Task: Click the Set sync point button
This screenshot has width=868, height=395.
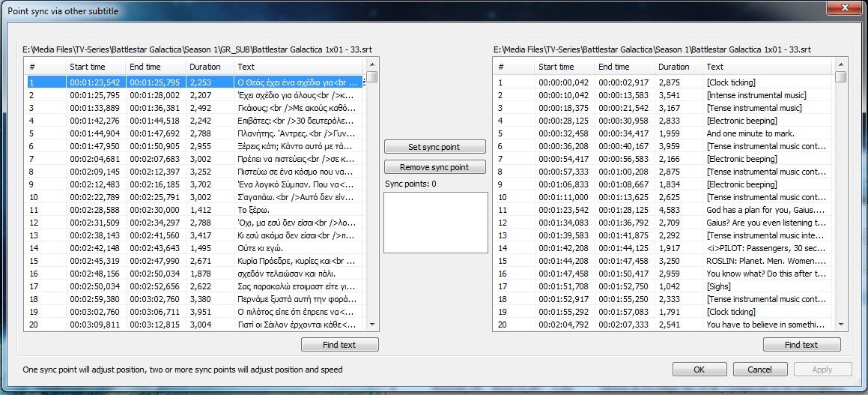Action: click(x=434, y=147)
